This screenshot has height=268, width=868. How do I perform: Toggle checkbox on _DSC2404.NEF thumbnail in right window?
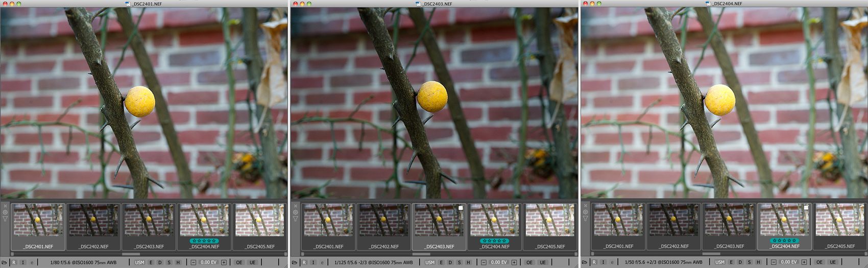[x=806, y=208]
